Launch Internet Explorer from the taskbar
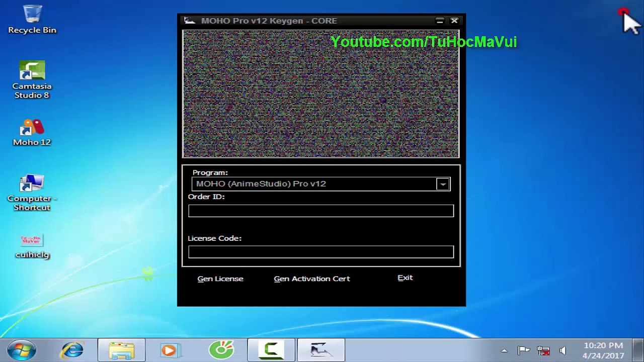The height and width of the screenshot is (362, 644). [72, 350]
